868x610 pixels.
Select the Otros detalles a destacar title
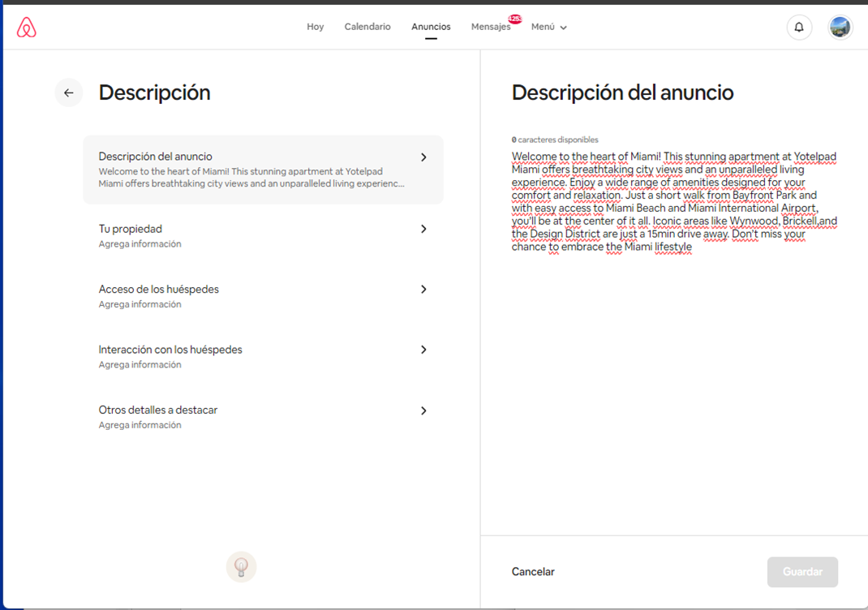(x=157, y=410)
